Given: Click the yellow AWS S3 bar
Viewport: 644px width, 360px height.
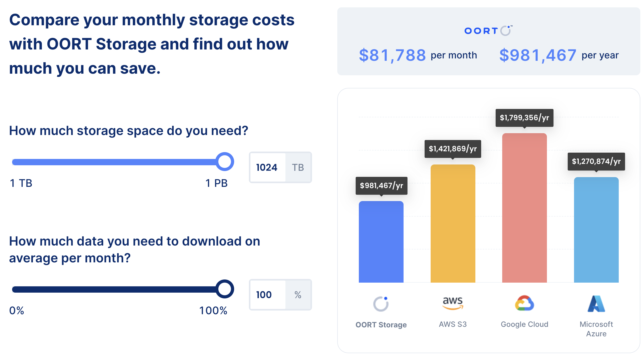Looking at the screenshot, I should tap(452, 224).
